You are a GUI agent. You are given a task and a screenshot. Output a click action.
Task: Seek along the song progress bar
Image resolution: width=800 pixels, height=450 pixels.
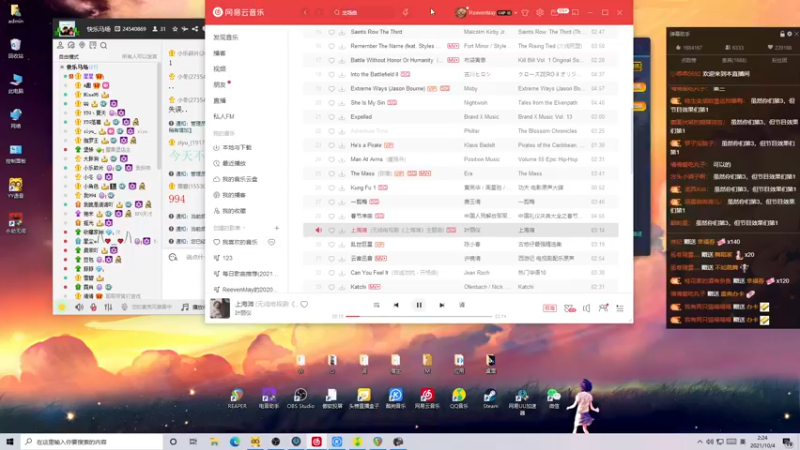(x=418, y=316)
